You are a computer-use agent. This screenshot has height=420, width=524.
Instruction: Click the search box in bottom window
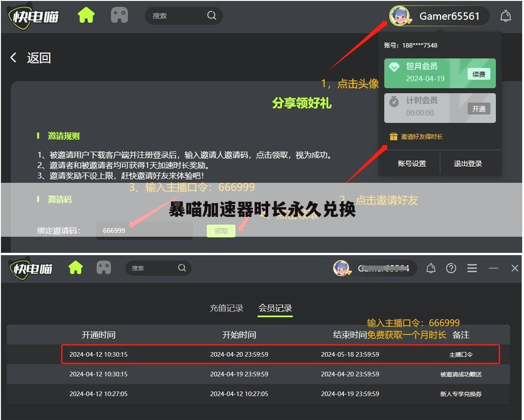coord(159,268)
